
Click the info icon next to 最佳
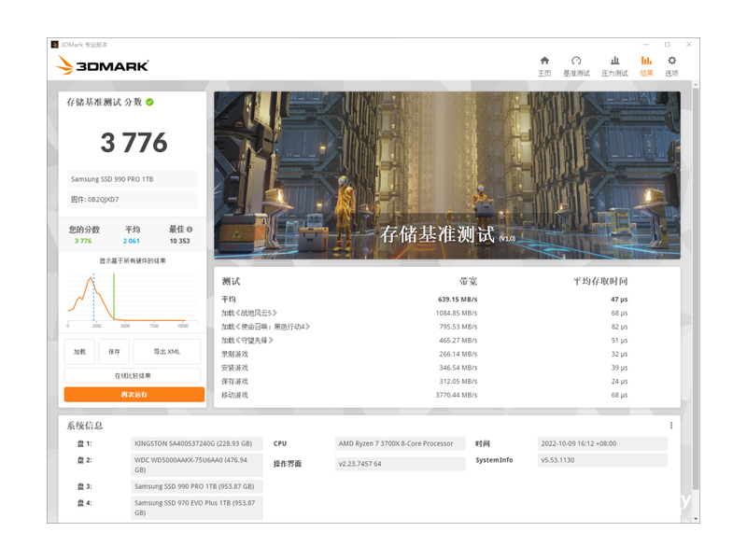pyautogui.click(x=190, y=229)
